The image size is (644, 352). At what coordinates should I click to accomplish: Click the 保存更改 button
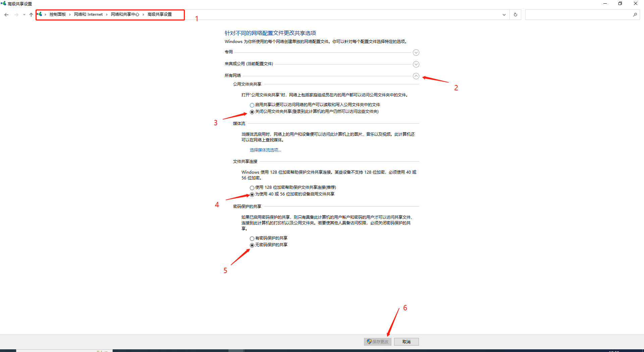pyautogui.click(x=378, y=342)
